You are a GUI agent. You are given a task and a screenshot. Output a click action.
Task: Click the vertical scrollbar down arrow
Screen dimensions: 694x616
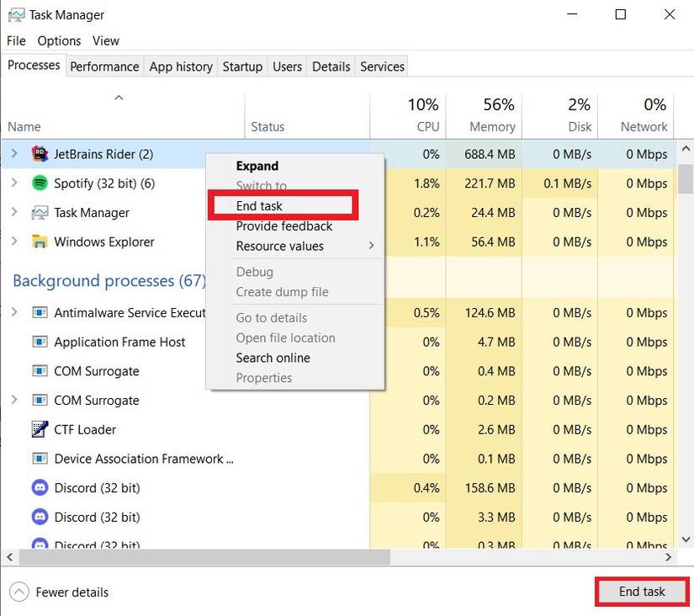(686, 539)
